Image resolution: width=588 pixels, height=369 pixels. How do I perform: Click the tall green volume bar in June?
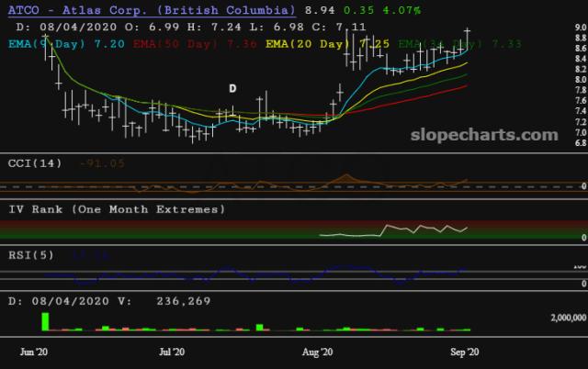45,322
